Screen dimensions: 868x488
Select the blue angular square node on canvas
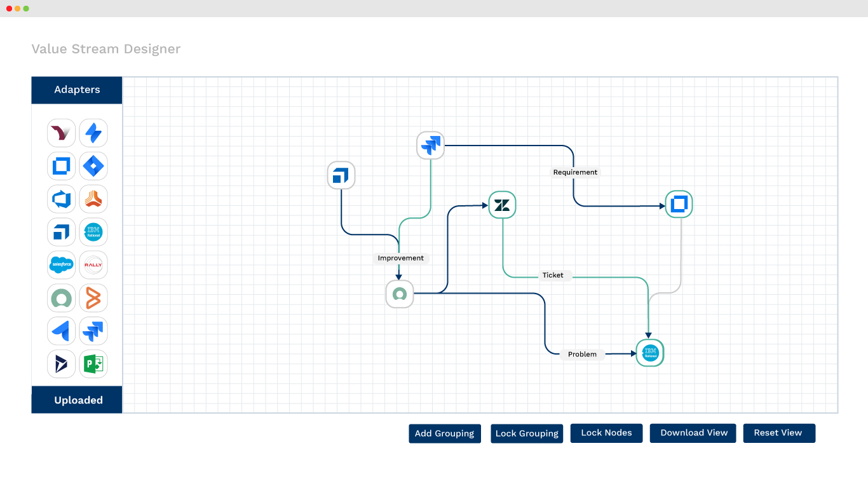pyautogui.click(x=341, y=175)
